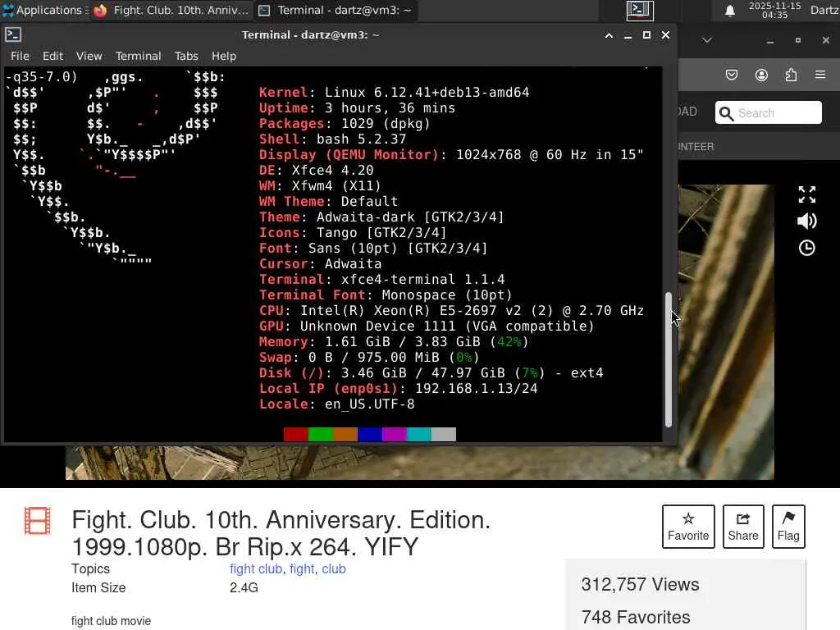Open the terminal Tabs menu

(186, 56)
